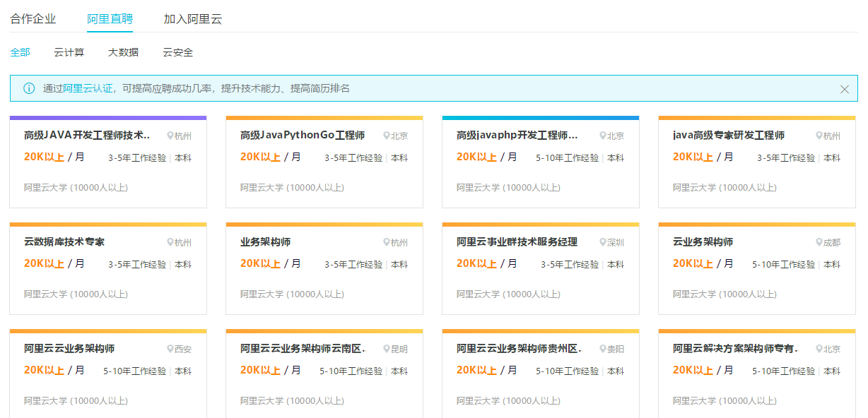
Task: Open the 云业务架构师 job in 成都
Action: (703, 241)
